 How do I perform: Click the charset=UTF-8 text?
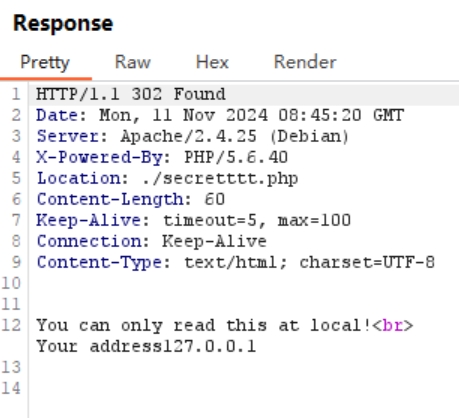coord(367,262)
